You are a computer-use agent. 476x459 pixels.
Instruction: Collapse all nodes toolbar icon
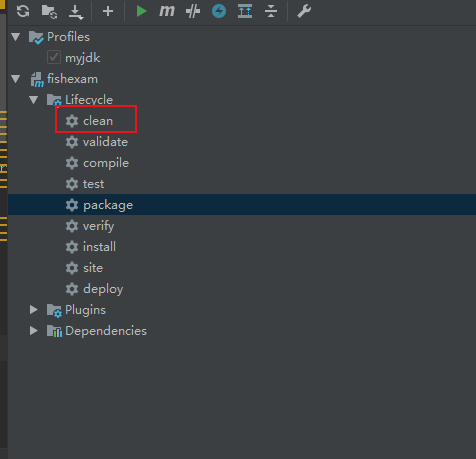click(x=271, y=11)
